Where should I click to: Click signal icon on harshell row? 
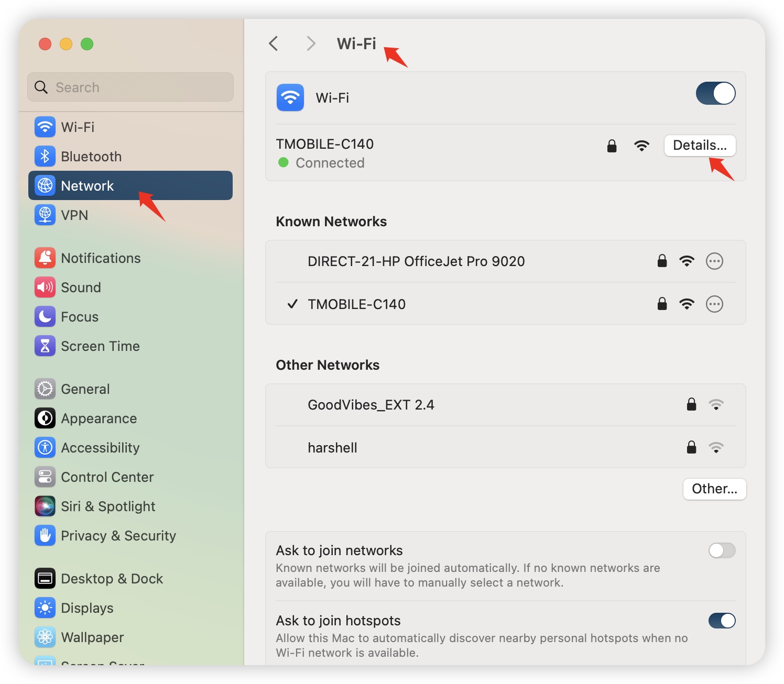click(716, 447)
